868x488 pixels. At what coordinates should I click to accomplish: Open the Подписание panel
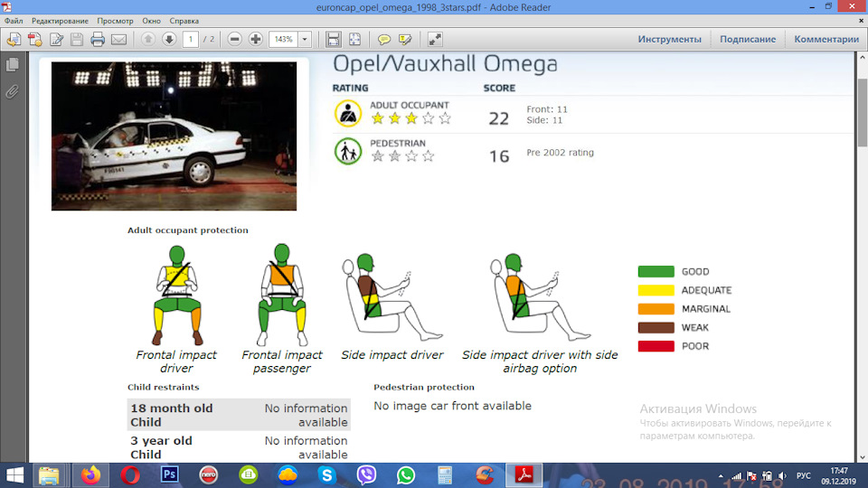point(748,39)
